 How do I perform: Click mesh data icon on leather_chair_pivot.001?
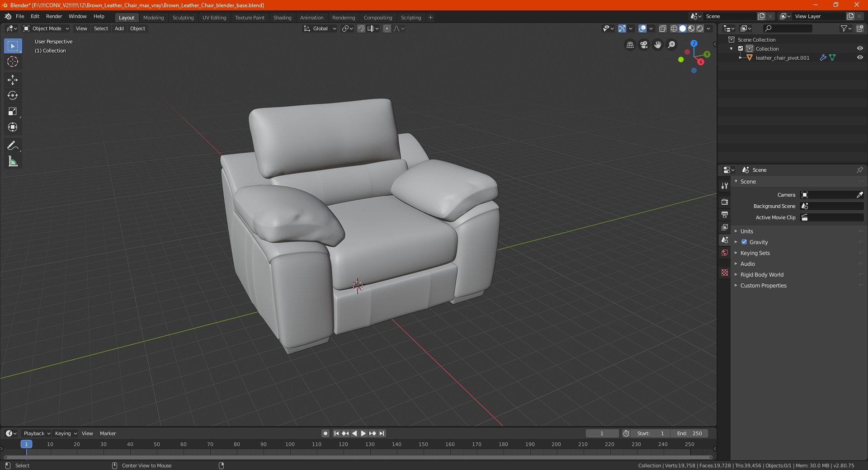coord(832,57)
